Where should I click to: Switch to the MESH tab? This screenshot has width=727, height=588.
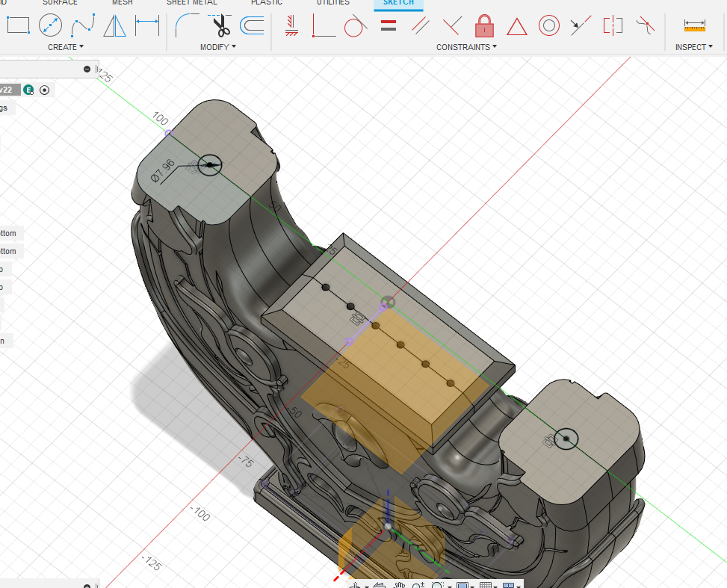[x=123, y=2]
